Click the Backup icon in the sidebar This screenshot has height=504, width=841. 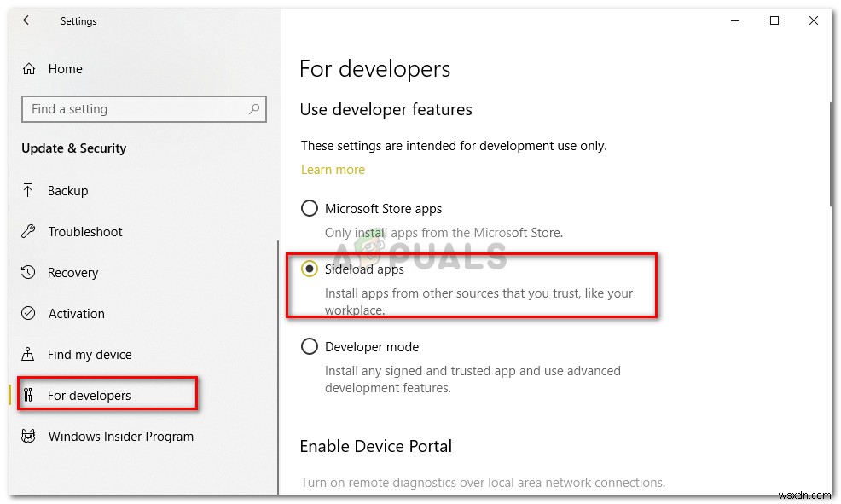29,190
